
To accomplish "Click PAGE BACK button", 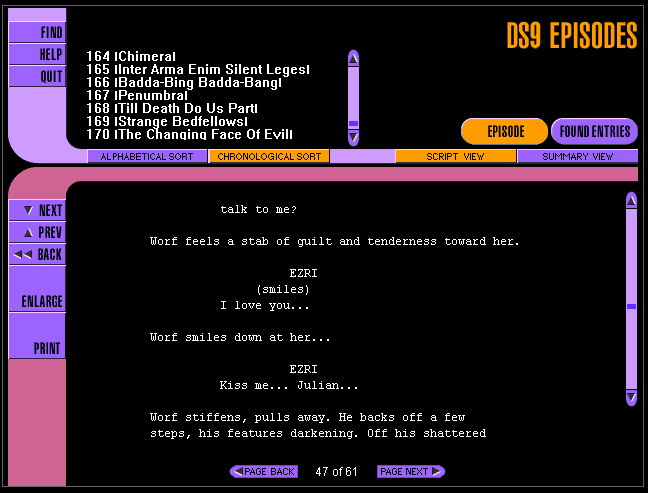I will [x=264, y=472].
